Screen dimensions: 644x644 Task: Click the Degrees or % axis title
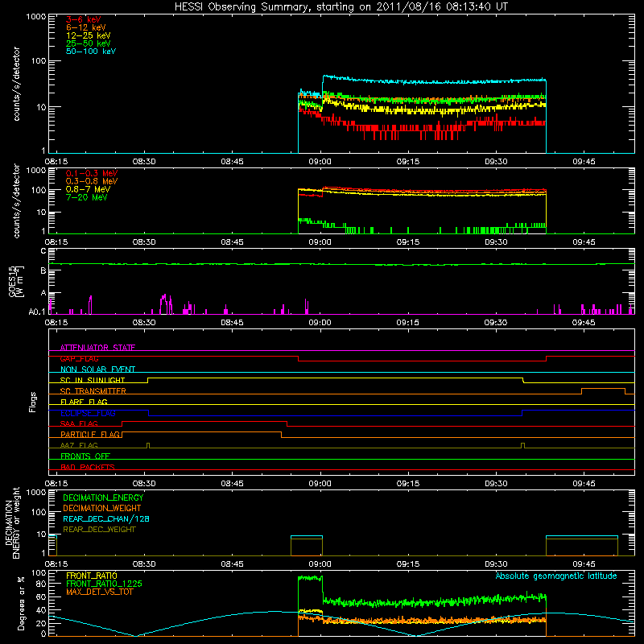coord(21,603)
